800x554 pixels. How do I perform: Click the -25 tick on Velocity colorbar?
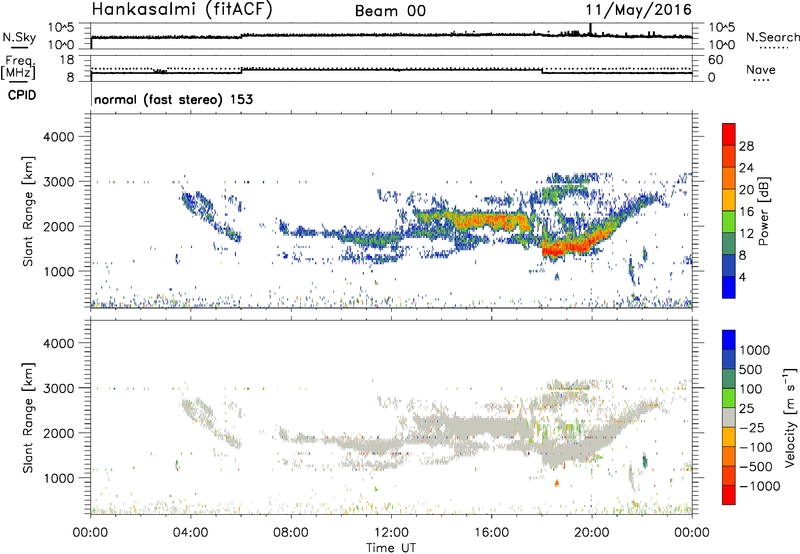point(751,427)
